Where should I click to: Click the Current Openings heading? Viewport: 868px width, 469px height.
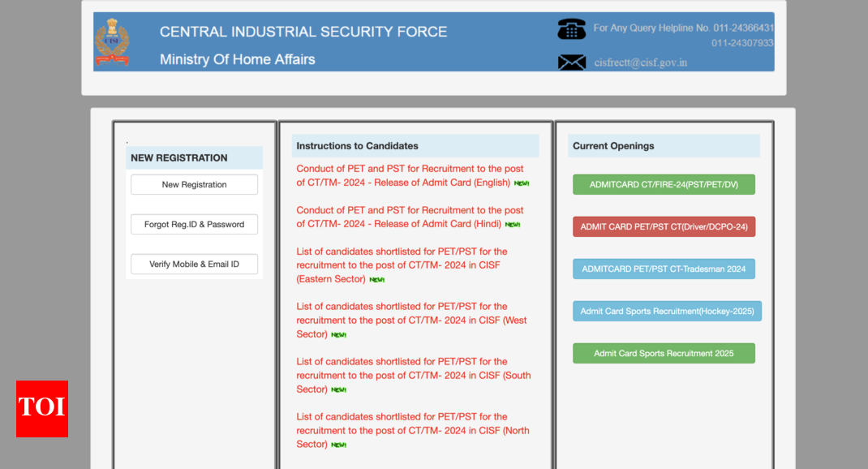pyautogui.click(x=613, y=145)
